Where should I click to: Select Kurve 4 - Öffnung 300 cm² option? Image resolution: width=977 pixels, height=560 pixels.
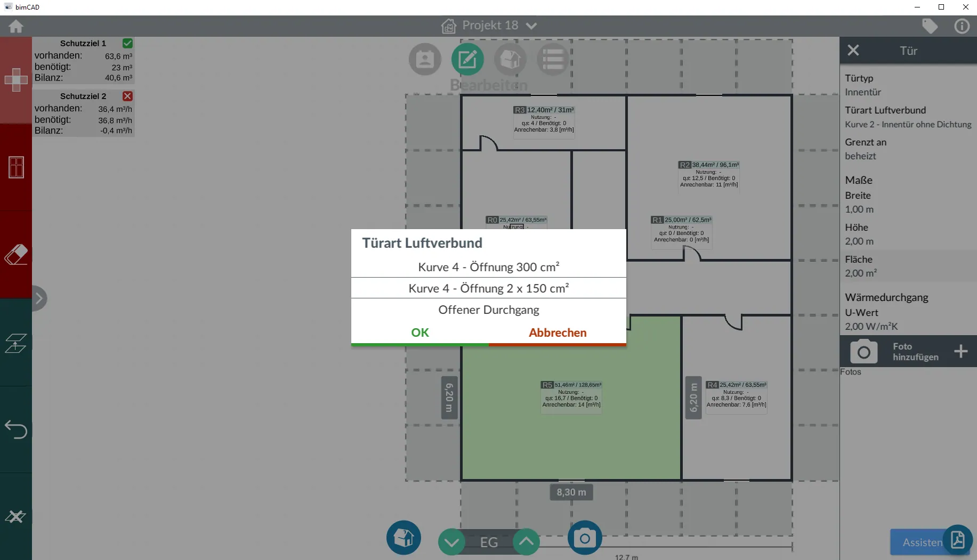488,267
